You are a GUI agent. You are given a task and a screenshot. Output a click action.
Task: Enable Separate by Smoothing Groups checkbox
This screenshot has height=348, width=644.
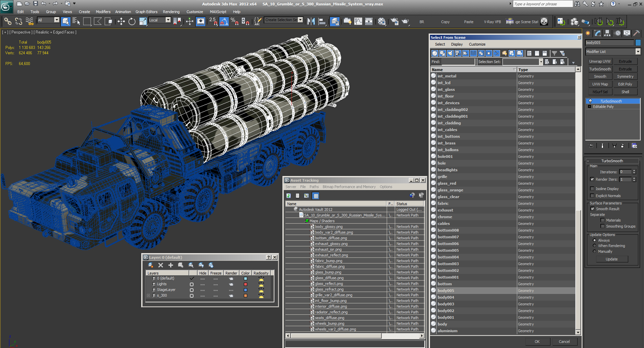[603, 226]
